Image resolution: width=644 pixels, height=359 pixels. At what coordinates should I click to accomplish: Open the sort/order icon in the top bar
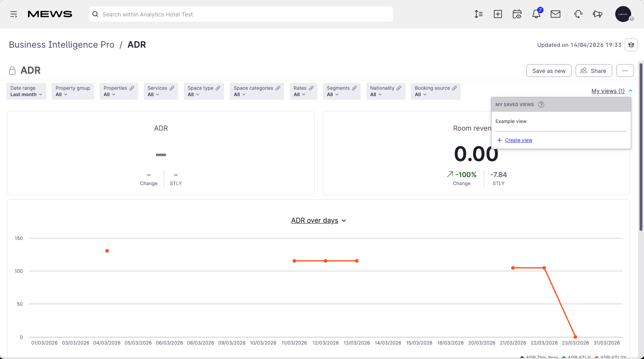tap(479, 14)
